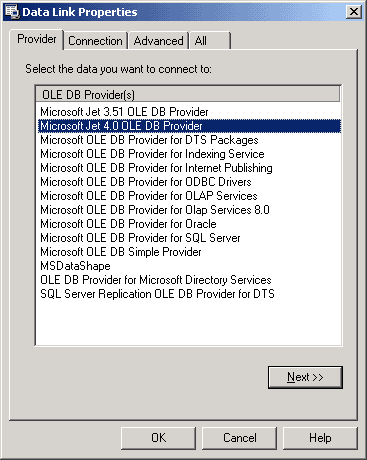The width and height of the screenshot is (367, 460).
Task: Switch to the Provider tab
Action: pyautogui.click(x=37, y=39)
